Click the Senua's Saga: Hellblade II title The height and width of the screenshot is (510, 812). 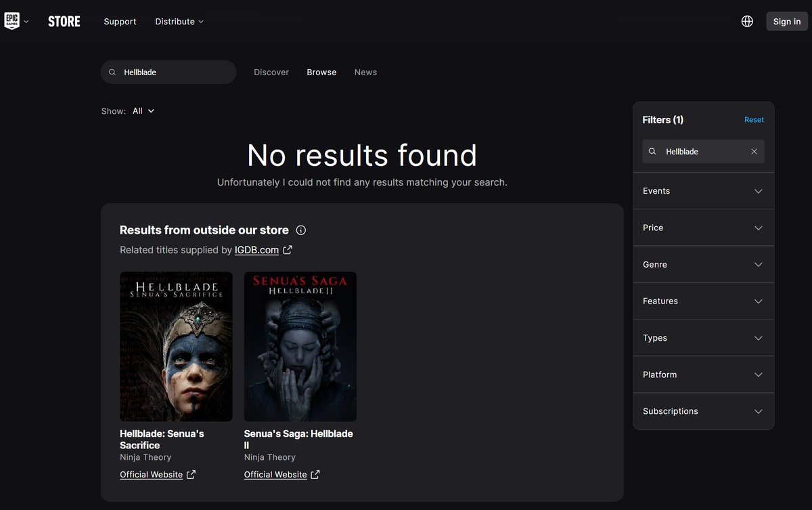click(298, 440)
